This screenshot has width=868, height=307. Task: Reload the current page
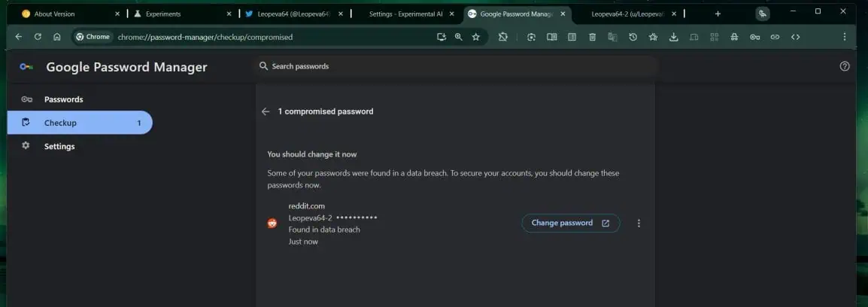pos(38,37)
